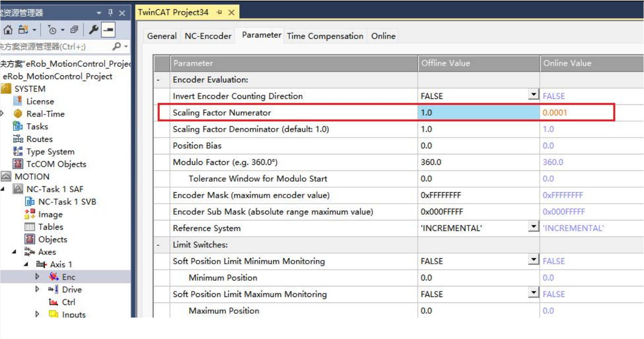The height and width of the screenshot is (339, 644).
Task: Open the Time Compensation tab
Action: tap(325, 36)
